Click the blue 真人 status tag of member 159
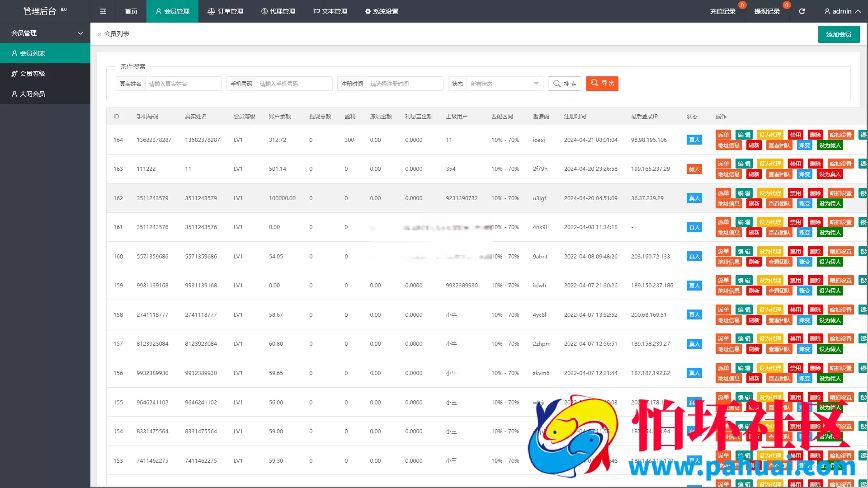868x488 pixels. pyautogui.click(x=694, y=286)
